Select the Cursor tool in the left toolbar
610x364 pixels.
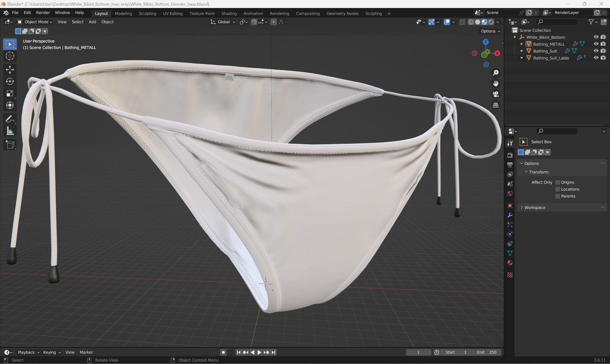[x=10, y=56]
